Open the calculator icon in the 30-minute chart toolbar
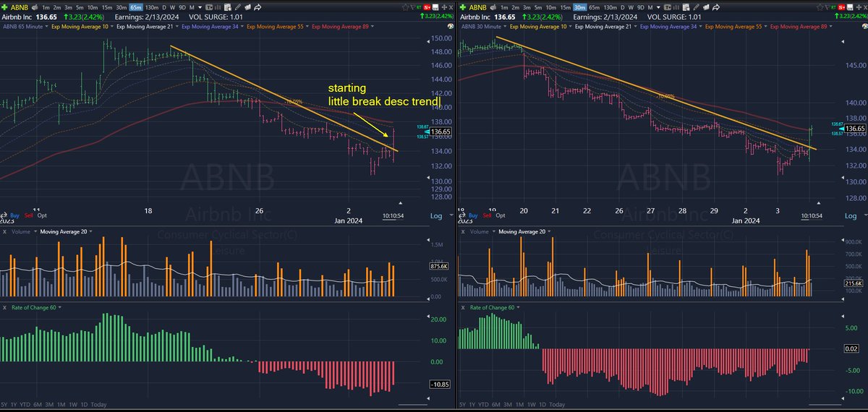868x412 pixels. (686, 7)
